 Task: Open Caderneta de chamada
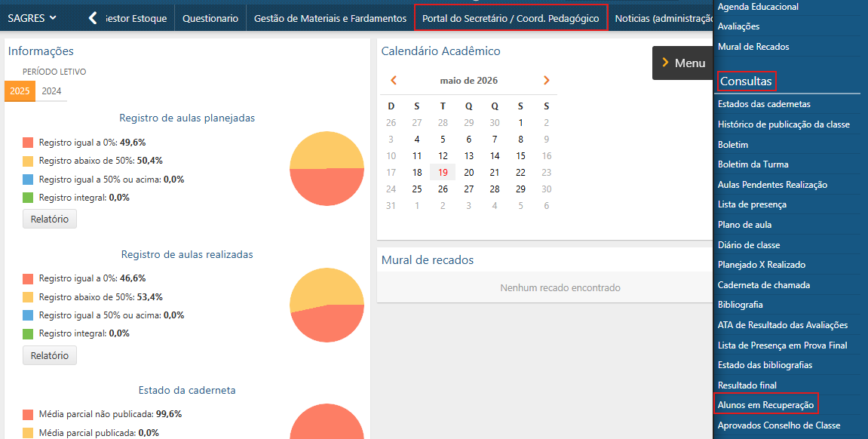[x=763, y=285]
